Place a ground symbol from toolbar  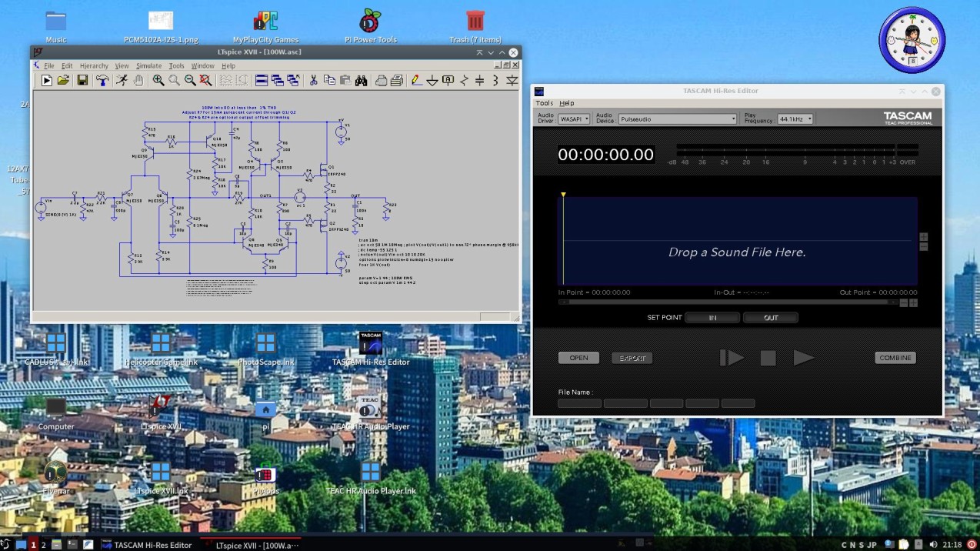432,80
